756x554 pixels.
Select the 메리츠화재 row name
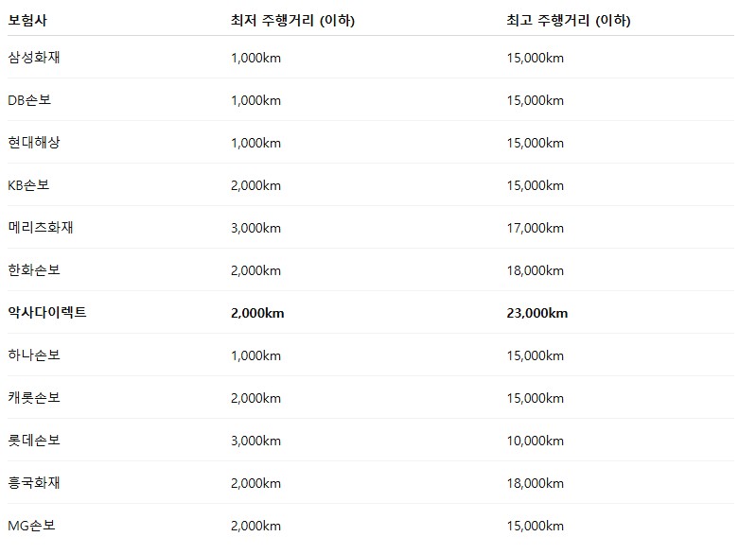click(41, 228)
